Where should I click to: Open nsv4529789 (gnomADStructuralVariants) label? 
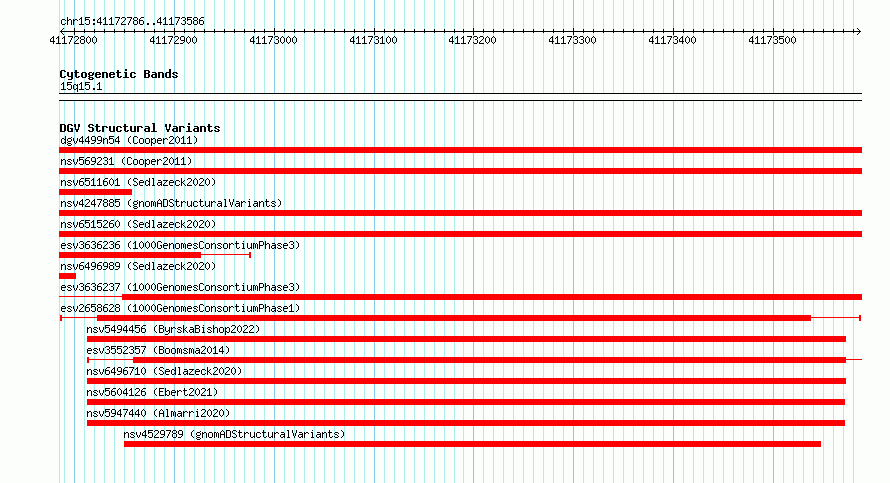[234, 434]
